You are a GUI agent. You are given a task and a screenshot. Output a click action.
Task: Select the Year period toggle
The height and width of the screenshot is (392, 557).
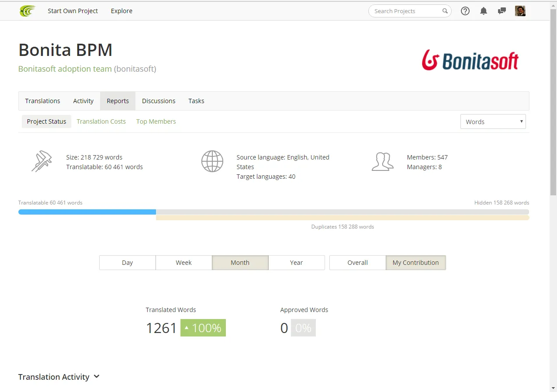click(x=297, y=263)
